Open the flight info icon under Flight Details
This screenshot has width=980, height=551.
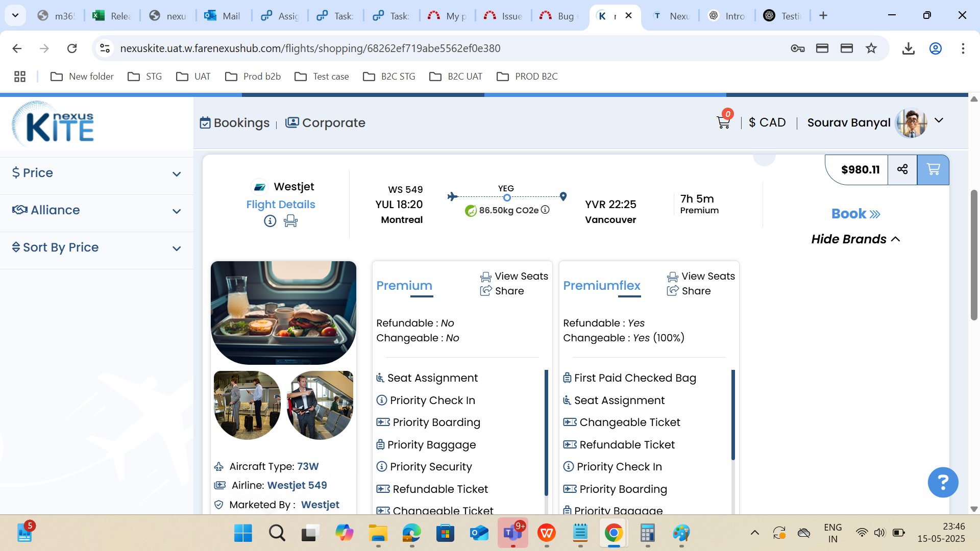pos(270,221)
